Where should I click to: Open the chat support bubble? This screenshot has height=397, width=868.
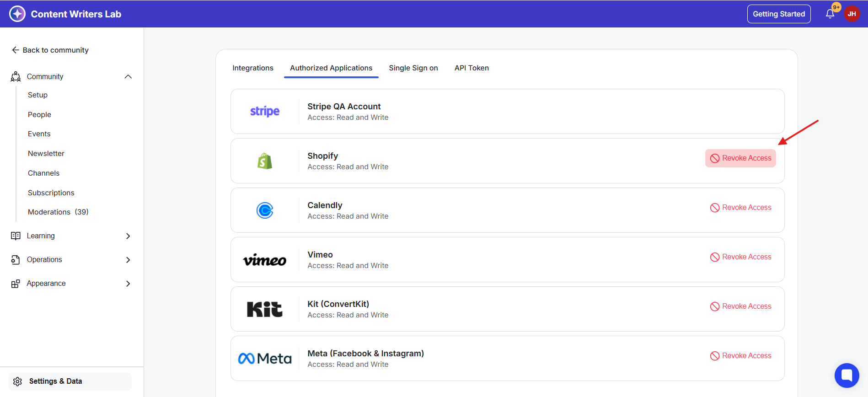click(x=847, y=376)
